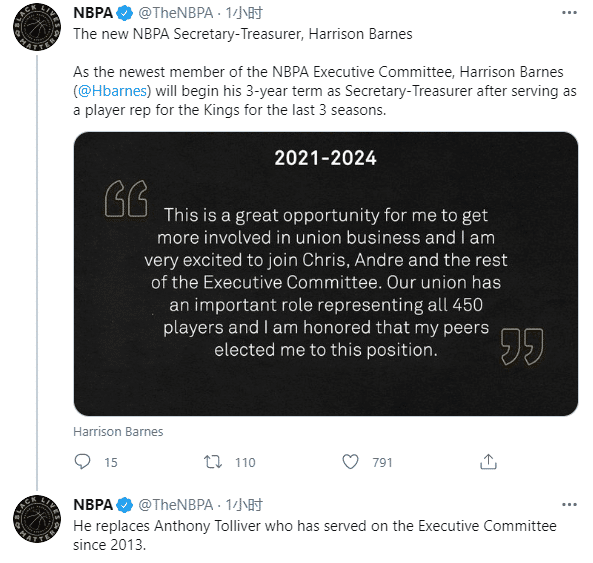Click the reply icon on first tweet

[82, 462]
